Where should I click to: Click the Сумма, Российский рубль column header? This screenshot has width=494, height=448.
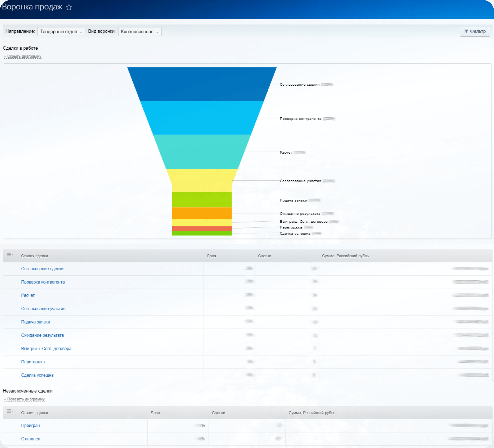tap(345, 256)
